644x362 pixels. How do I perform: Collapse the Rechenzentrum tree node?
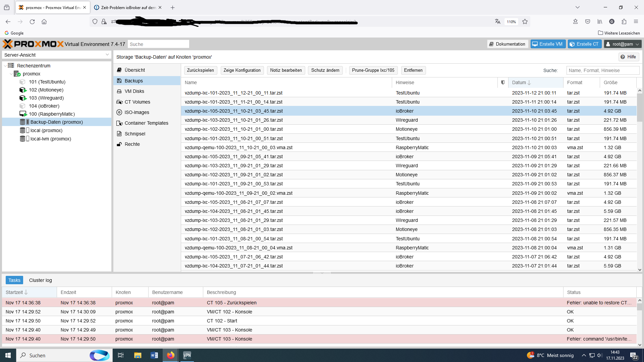[5, 66]
